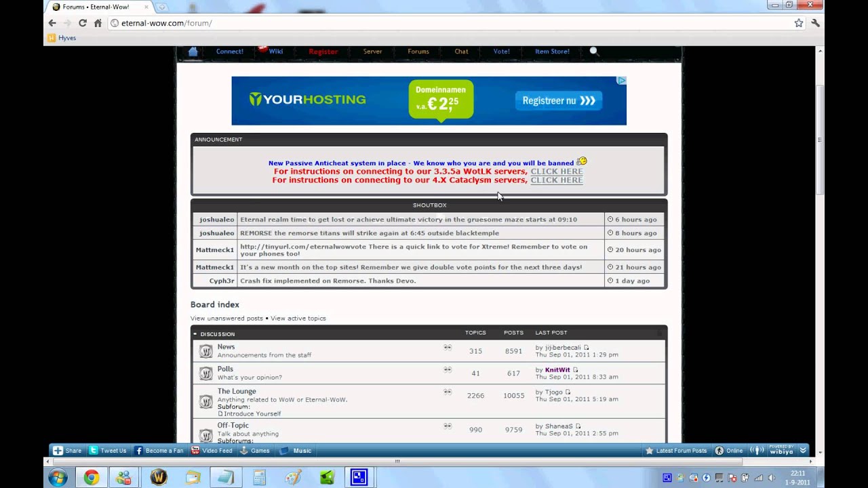
Task: Open the Vote! nav item
Action: (x=502, y=52)
